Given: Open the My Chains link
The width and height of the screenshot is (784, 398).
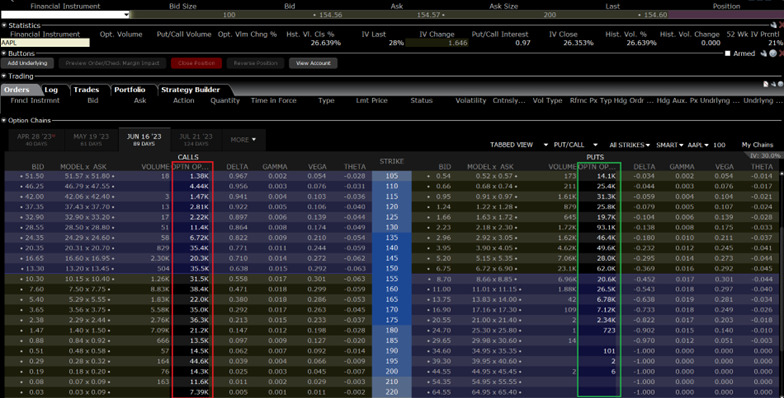Looking at the screenshot, I should [x=757, y=144].
